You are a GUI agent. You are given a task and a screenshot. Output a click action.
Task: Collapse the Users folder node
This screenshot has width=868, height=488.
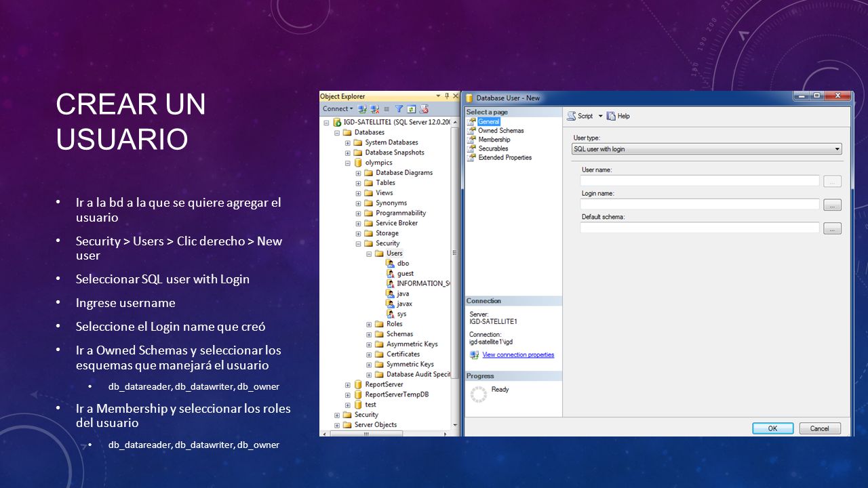pos(370,253)
